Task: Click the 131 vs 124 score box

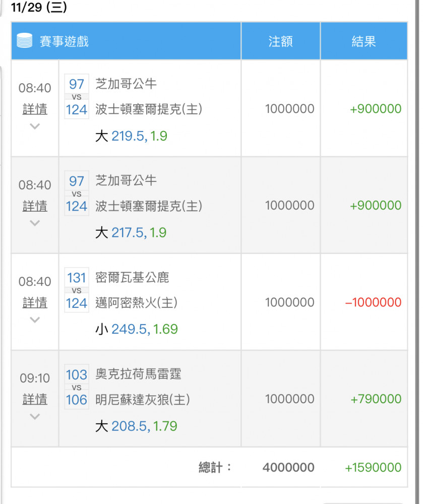Action: click(x=77, y=290)
